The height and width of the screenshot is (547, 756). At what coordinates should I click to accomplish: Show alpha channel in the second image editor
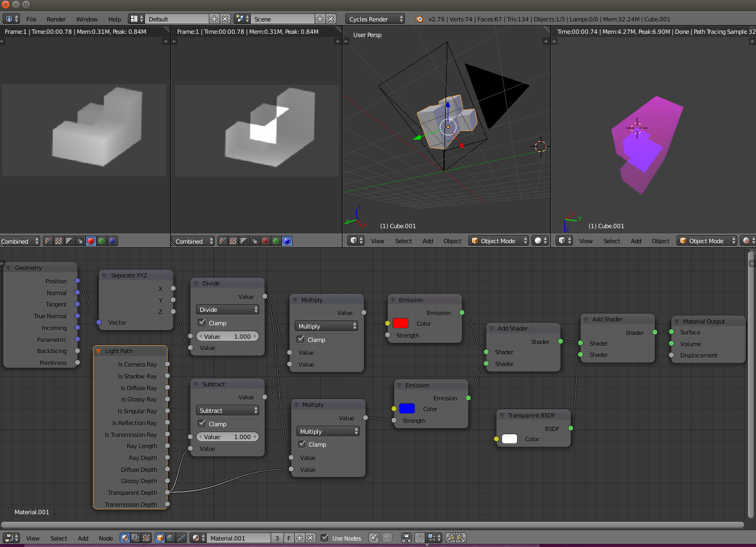tap(244, 241)
